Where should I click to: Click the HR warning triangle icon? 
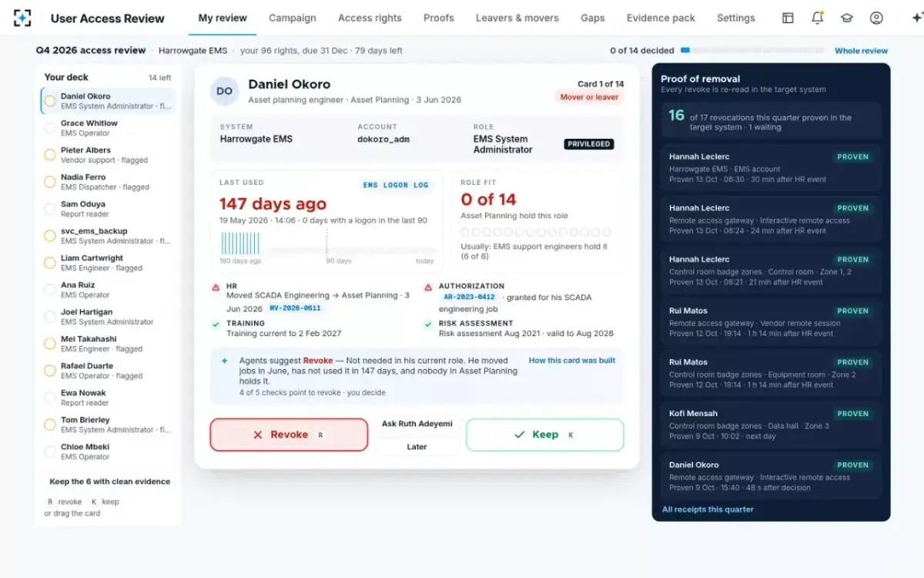(216, 287)
